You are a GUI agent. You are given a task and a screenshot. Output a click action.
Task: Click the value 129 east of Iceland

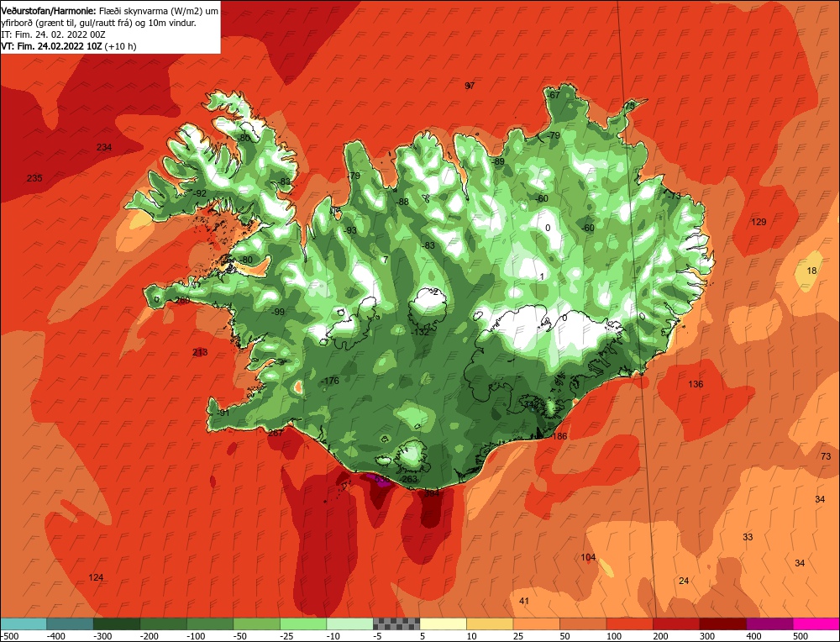[759, 222]
